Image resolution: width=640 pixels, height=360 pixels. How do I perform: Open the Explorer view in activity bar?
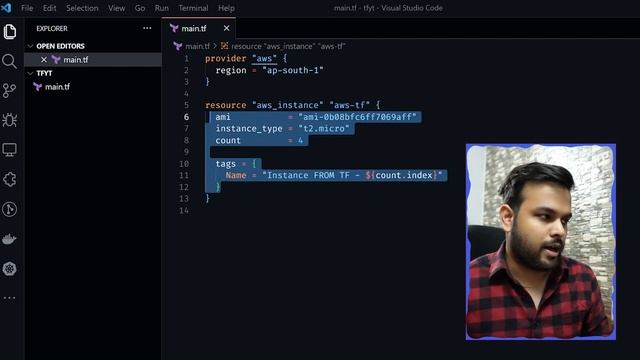[9, 31]
